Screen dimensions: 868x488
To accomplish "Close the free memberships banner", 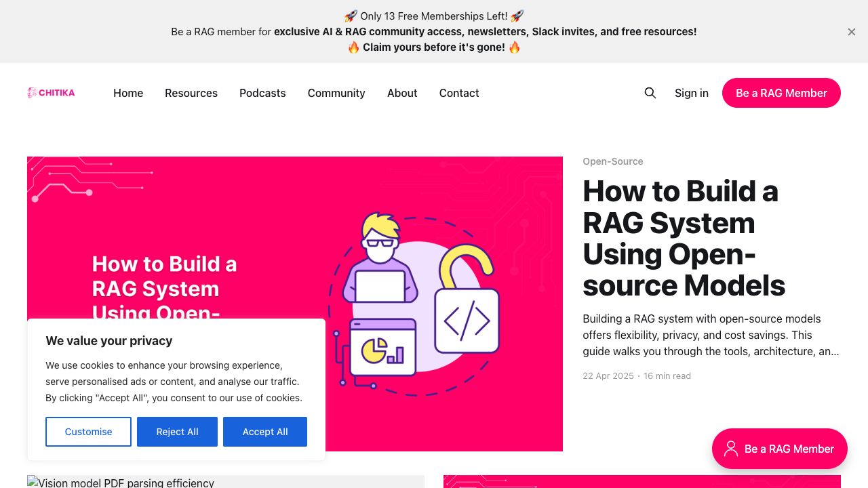I will coord(851,32).
